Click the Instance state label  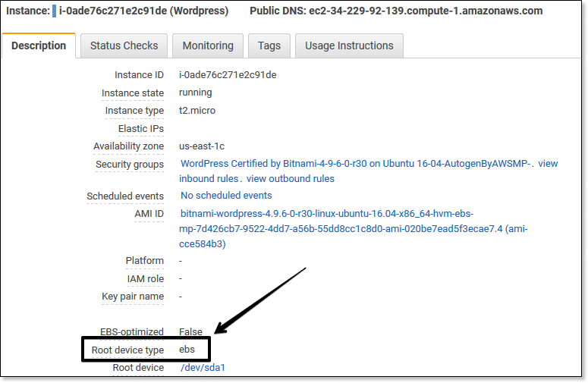[x=133, y=93]
